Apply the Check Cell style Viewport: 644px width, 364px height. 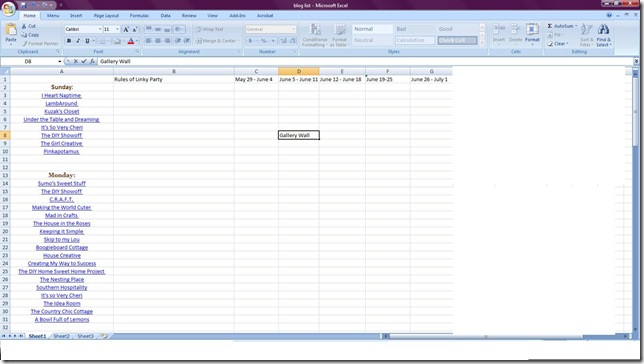(x=457, y=40)
